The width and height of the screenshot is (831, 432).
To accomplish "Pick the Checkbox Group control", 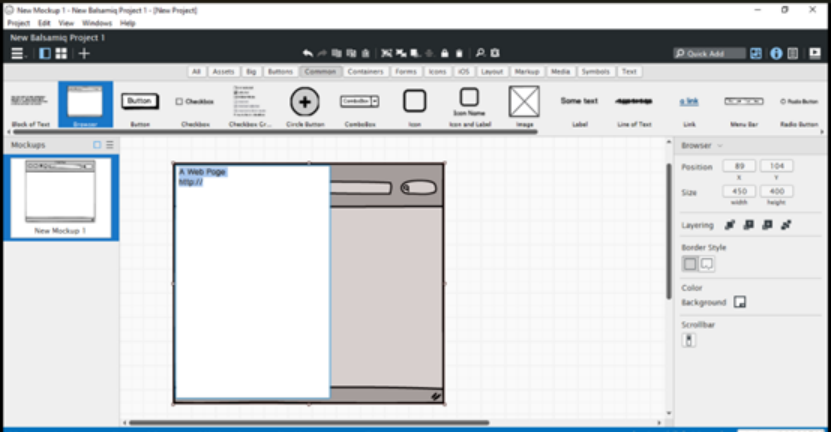I will (x=250, y=105).
